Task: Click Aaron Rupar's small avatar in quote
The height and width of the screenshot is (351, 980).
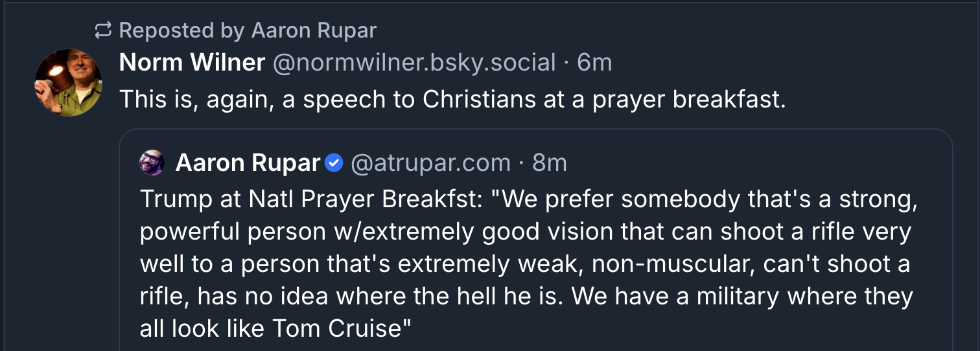Action: 152,163
